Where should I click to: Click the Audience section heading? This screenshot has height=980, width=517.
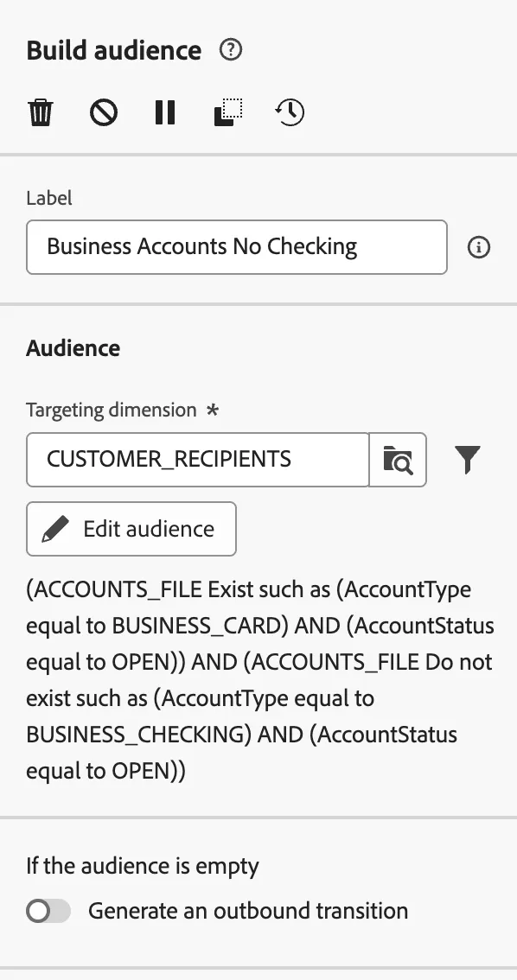coord(73,348)
